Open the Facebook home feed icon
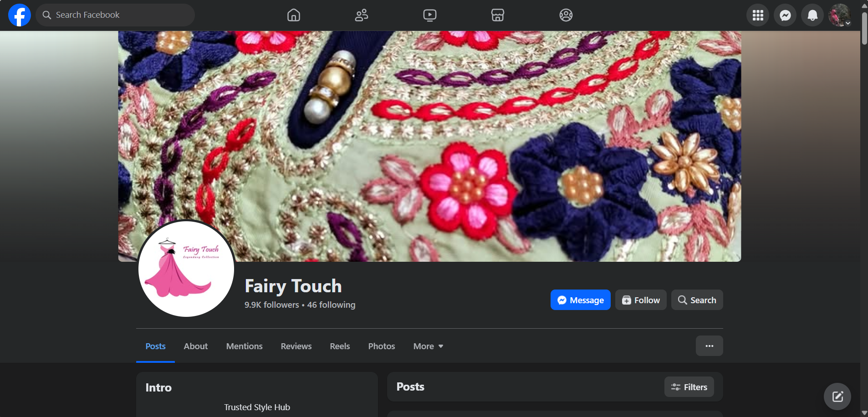The image size is (868, 417). tap(293, 15)
